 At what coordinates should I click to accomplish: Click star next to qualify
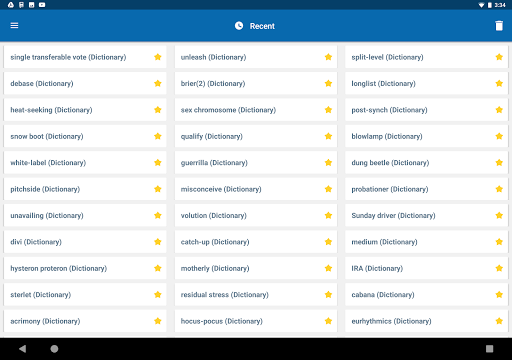click(328, 136)
